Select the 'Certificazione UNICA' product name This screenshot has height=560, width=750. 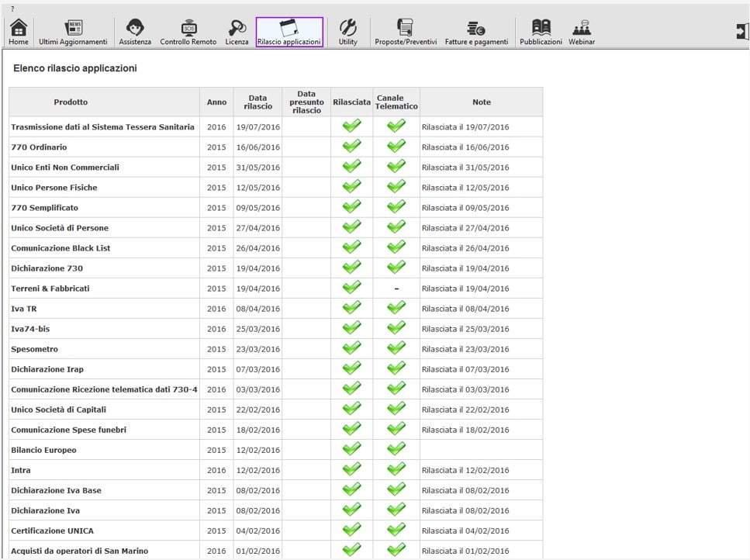[x=52, y=531]
